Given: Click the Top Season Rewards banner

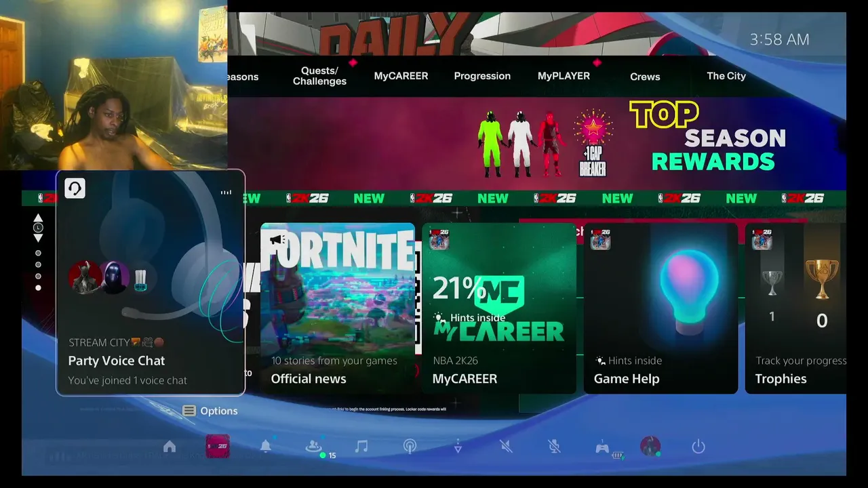Looking at the screenshot, I should coord(536,143).
